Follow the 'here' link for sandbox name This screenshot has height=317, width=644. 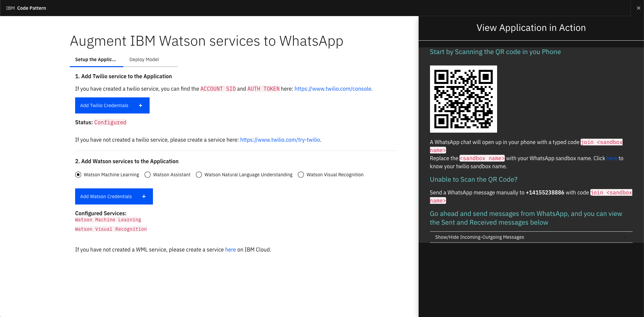click(x=612, y=158)
